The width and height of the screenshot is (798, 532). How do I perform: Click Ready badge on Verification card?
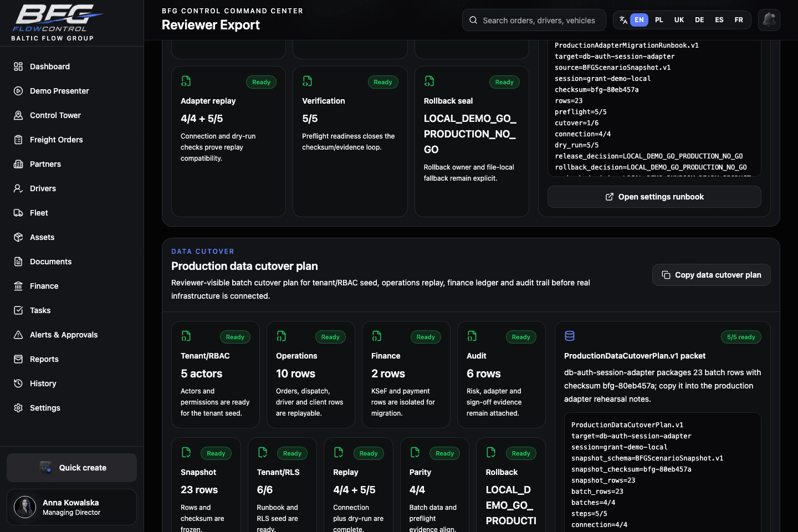pos(383,82)
